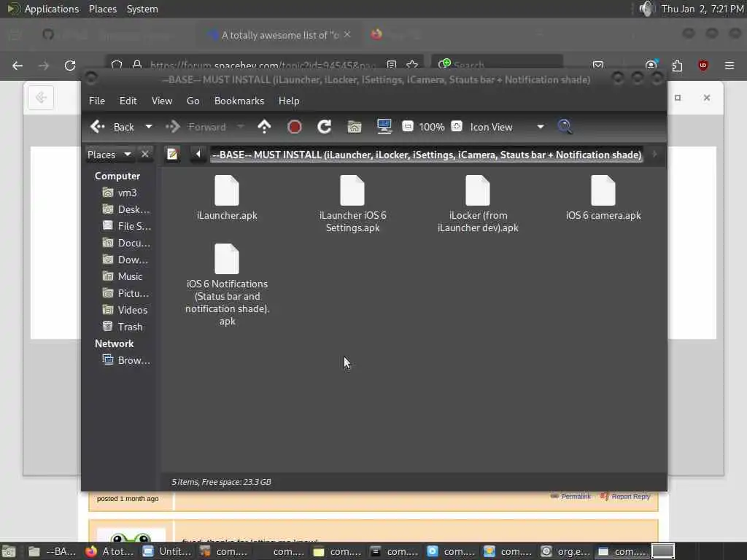Click show desktop icon in bottom panel
This screenshot has height=560, width=747.
tap(9, 551)
